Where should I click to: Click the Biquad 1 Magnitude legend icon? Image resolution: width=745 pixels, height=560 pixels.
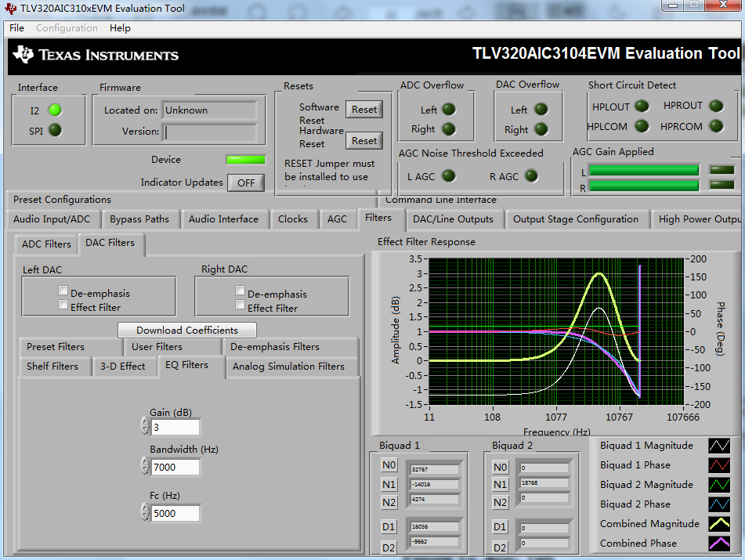(x=719, y=446)
